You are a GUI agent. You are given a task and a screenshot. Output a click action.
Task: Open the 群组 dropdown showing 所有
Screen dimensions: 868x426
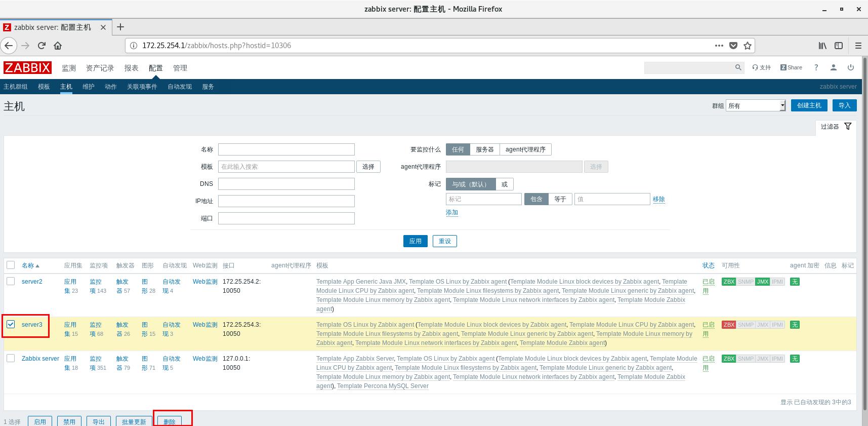[756, 105]
